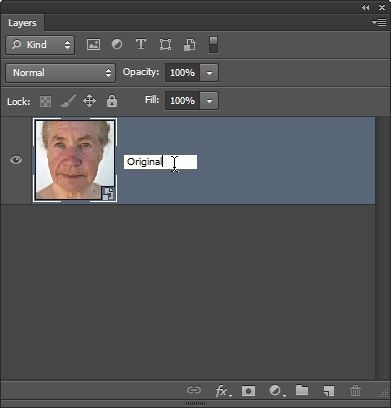This screenshot has height=408, width=391.
Task: Lock layer position move icon
Action: coord(89,101)
